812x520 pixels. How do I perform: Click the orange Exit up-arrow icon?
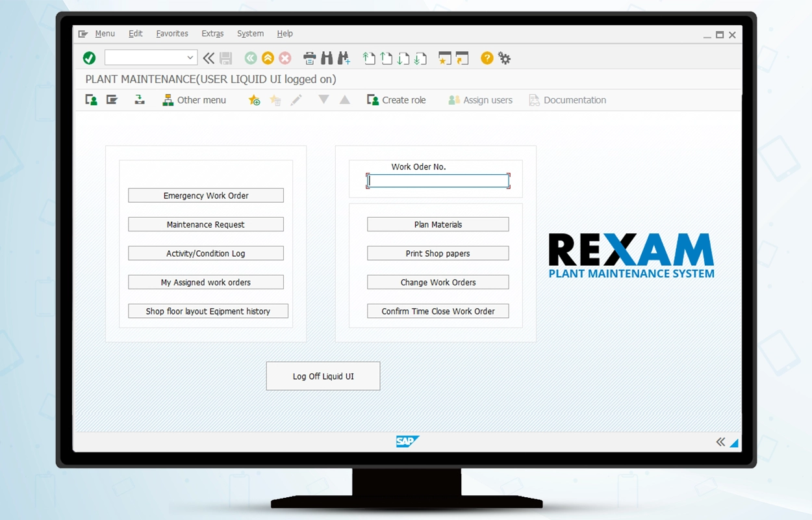268,58
